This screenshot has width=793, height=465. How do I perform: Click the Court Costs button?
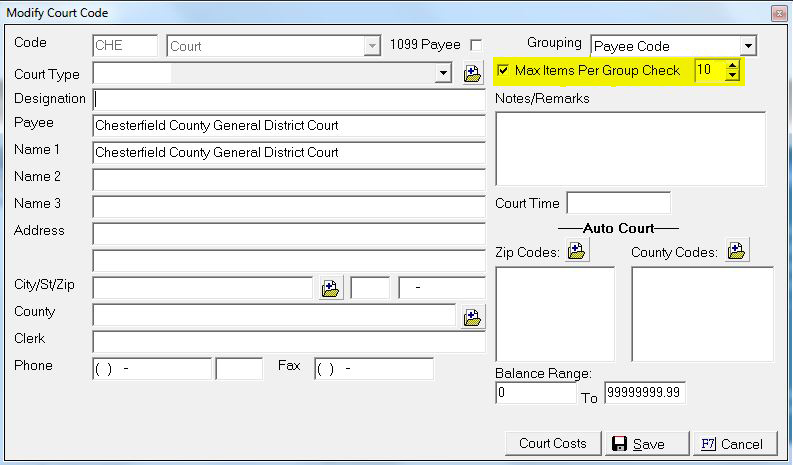(x=553, y=443)
